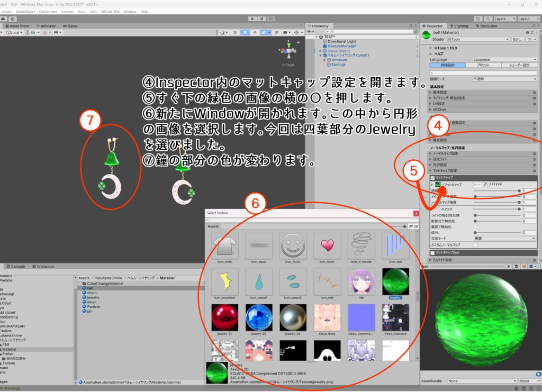The height and width of the screenshot is (392, 542).
Task: Enable the マットキャップ2nd checkbox
Action: pos(432,253)
